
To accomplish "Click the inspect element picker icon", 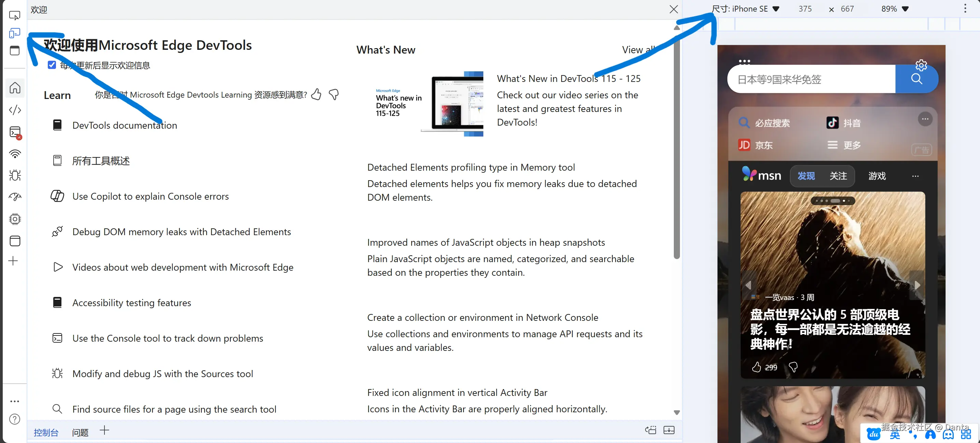I will point(14,15).
